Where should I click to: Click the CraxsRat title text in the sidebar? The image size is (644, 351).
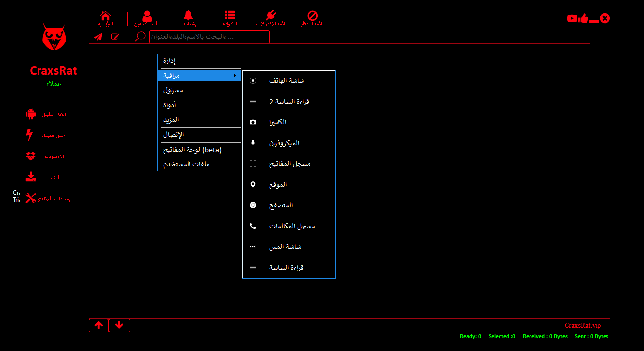[53, 71]
